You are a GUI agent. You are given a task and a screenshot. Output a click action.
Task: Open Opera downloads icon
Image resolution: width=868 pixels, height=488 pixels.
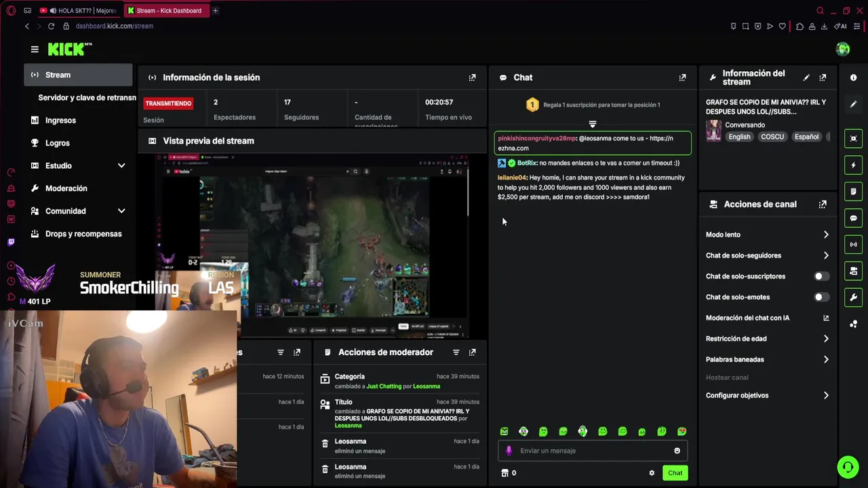pyautogui.click(x=824, y=26)
